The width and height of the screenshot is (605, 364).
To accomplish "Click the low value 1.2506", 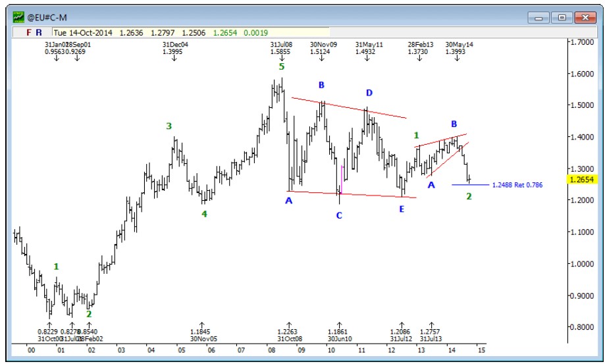I will [x=194, y=33].
